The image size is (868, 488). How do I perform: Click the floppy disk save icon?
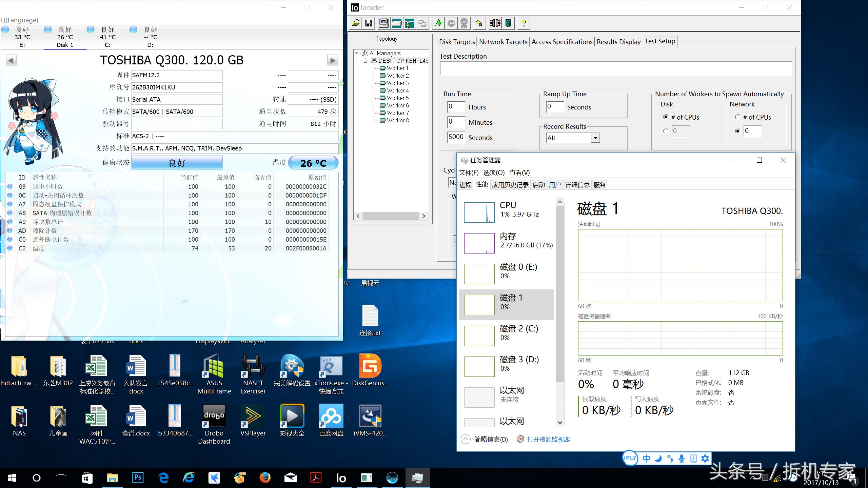click(x=368, y=23)
